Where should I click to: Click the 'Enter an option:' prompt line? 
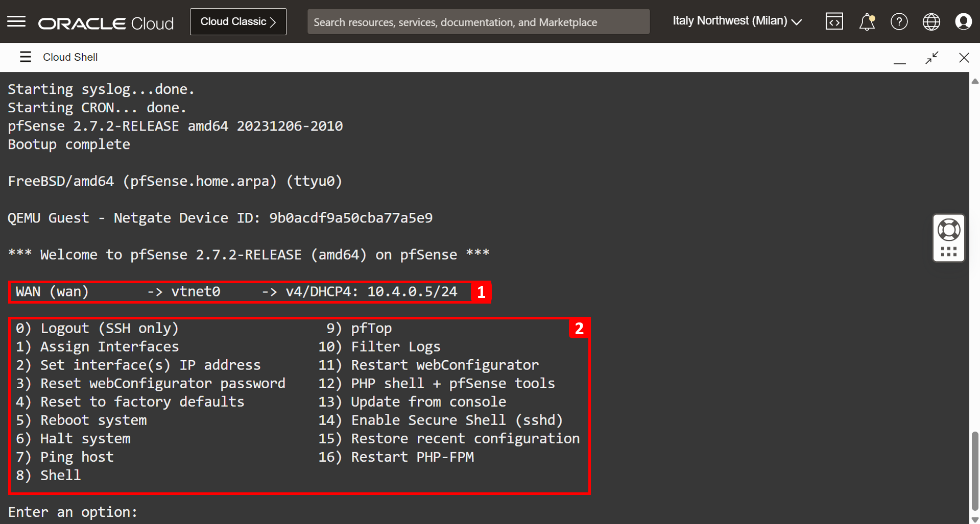click(73, 512)
